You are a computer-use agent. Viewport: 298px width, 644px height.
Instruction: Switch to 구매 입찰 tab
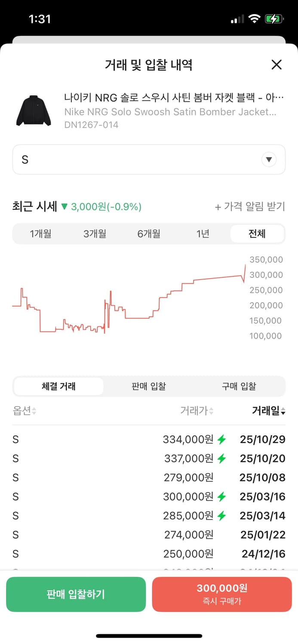coord(239,386)
